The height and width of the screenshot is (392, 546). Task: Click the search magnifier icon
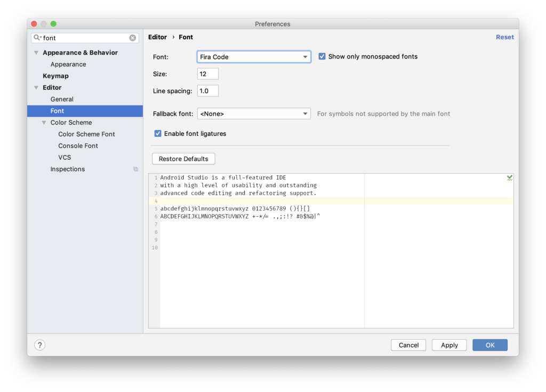click(37, 38)
